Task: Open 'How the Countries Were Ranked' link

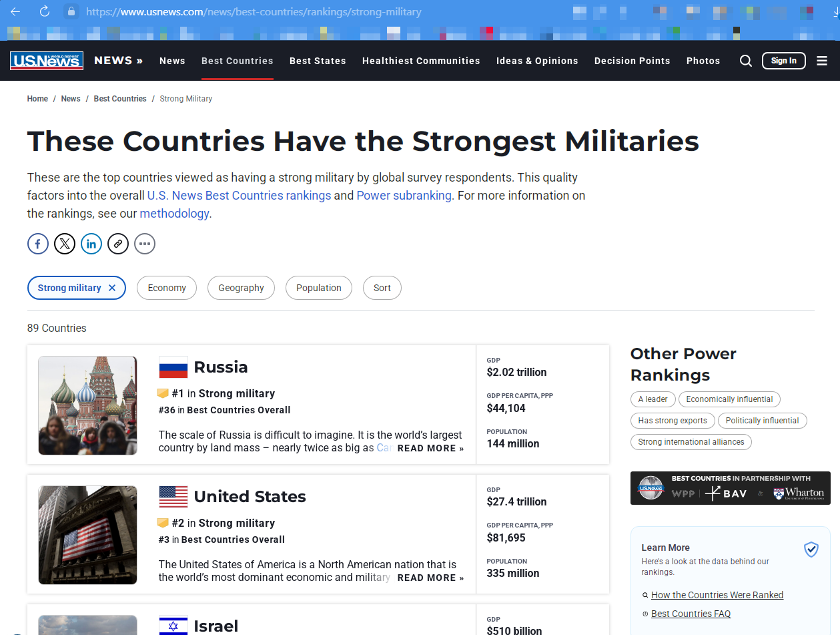Action: (x=717, y=595)
